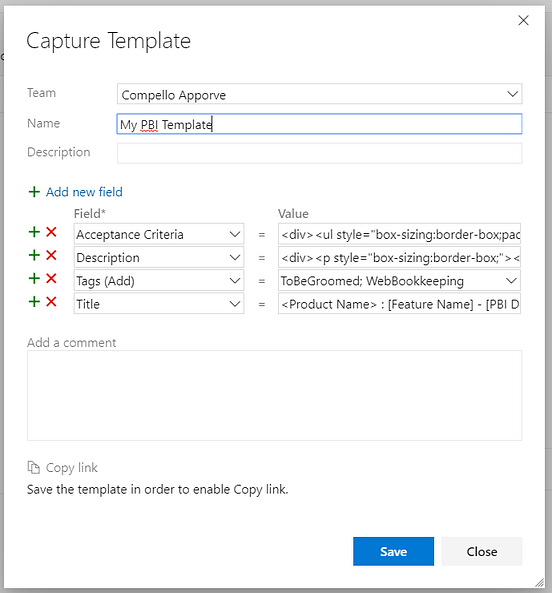Add a field after the Description field row

pyautogui.click(x=34, y=255)
